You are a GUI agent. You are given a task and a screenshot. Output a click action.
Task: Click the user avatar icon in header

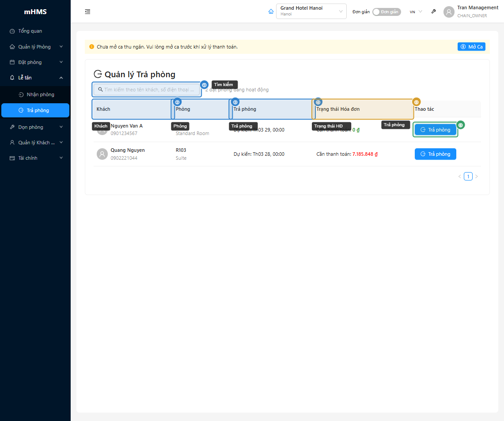pos(449,12)
